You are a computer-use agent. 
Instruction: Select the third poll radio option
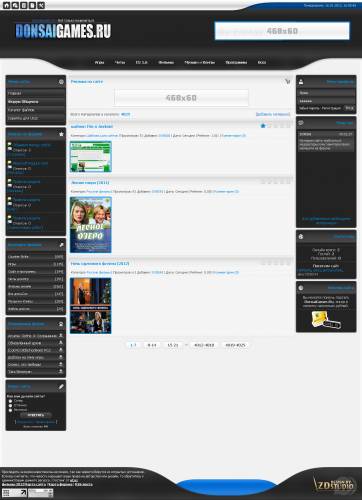click(10, 410)
